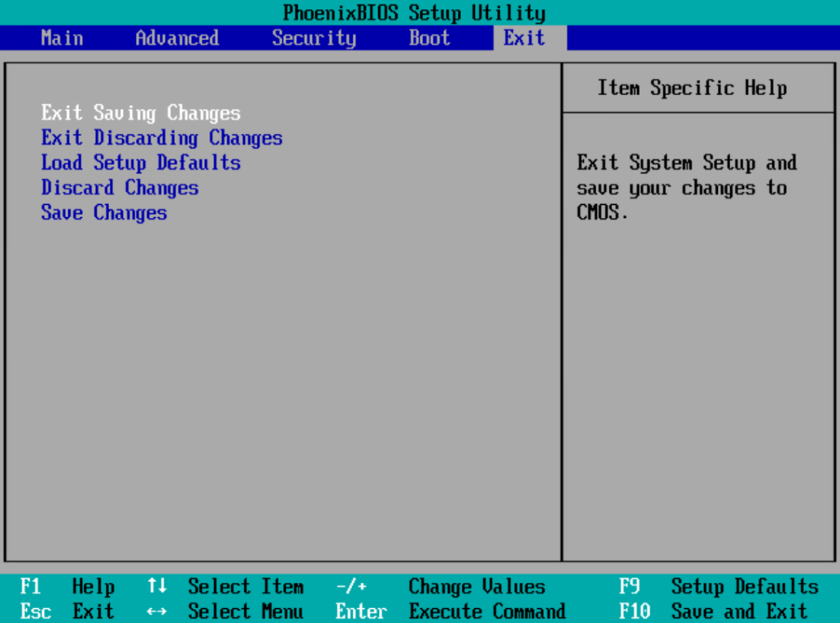Click the -/+ Change Values legend
840x623 pixels.
[x=441, y=587]
